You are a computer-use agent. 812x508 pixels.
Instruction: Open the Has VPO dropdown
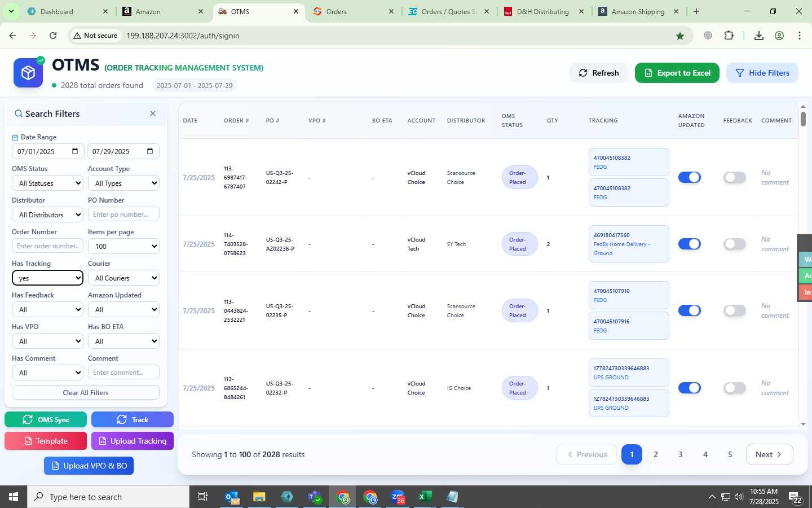(47, 341)
